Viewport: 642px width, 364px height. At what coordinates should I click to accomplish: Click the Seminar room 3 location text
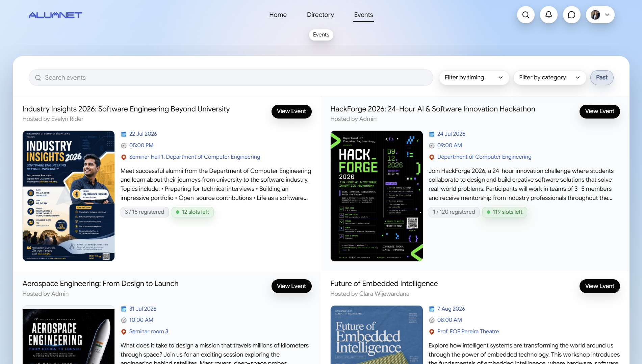click(149, 332)
